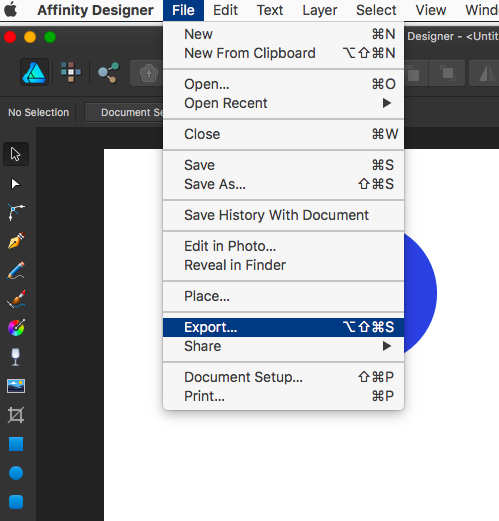Choose Place... menu item
The image size is (499, 521).
tap(283, 296)
